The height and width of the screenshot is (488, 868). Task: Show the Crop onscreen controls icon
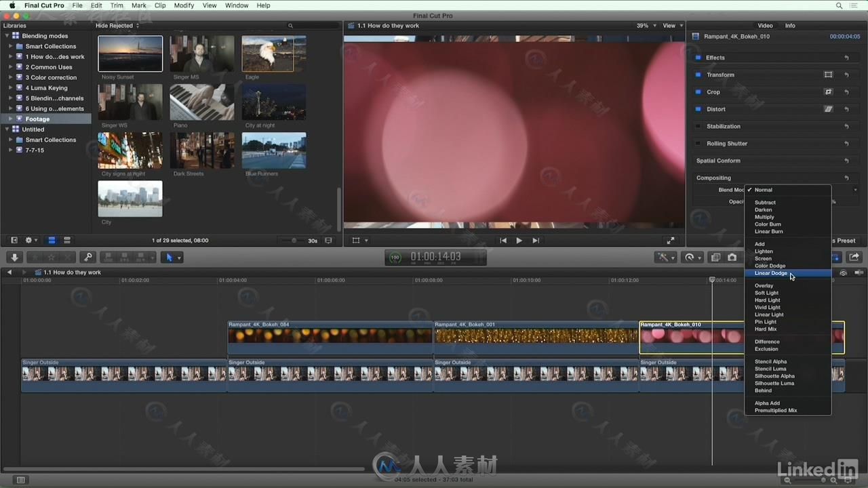pyautogui.click(x=828, y=91)
